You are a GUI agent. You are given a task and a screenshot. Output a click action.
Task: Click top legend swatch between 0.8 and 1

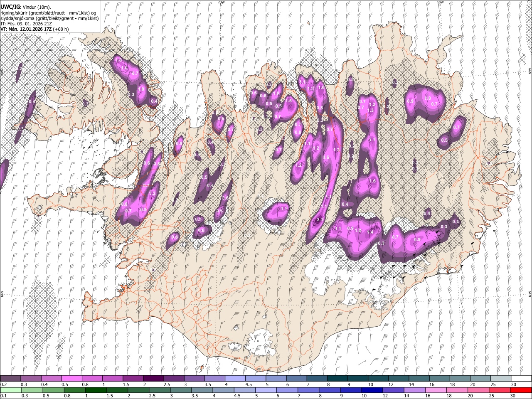[x=92, y=378]
